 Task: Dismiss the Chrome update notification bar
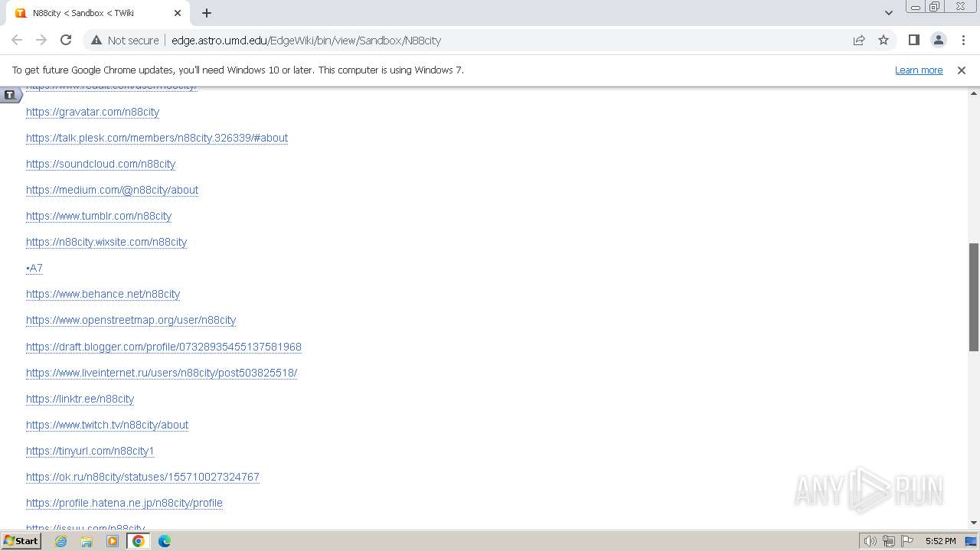[962, 70]
